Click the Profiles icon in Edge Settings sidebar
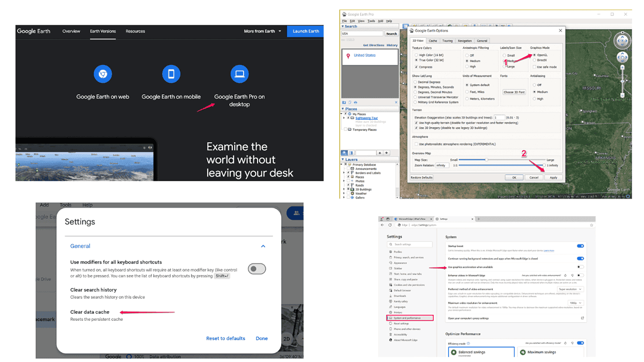The width and height of the screenshot is (644, 362). click(390, 252)
